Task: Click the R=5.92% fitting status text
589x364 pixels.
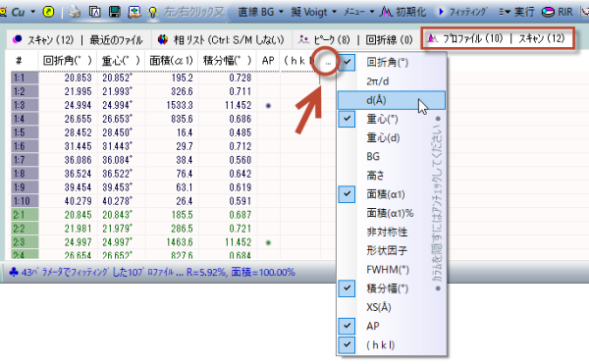Action: pos(206,272)
